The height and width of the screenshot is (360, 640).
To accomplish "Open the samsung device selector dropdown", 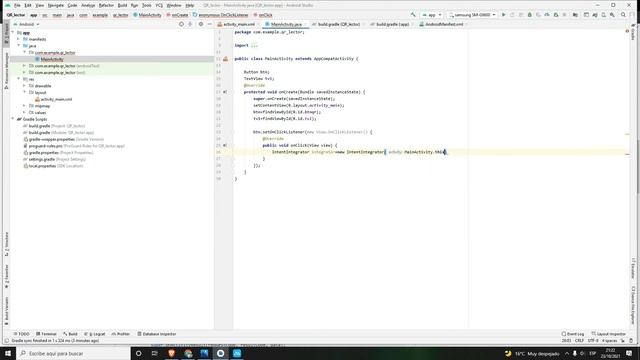I will click(472, 15).
